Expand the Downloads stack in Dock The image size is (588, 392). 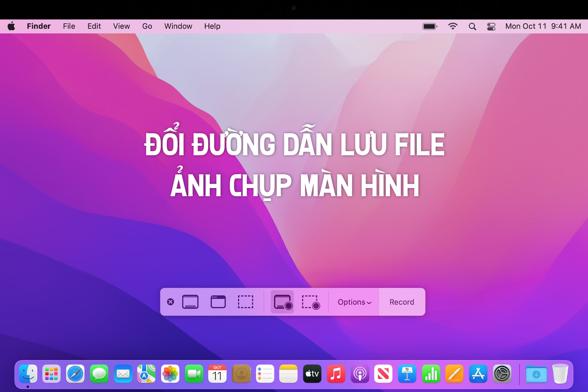[x=536, y=374]
